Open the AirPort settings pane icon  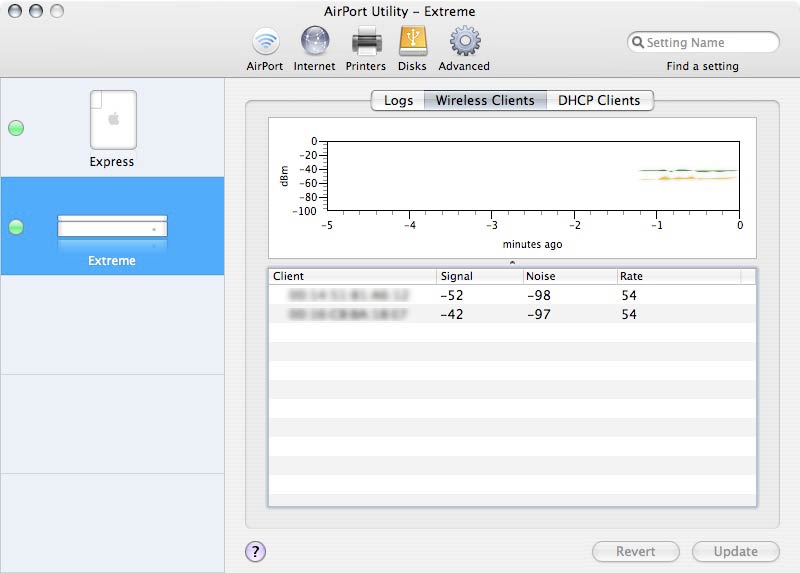(x=265, y=42)
